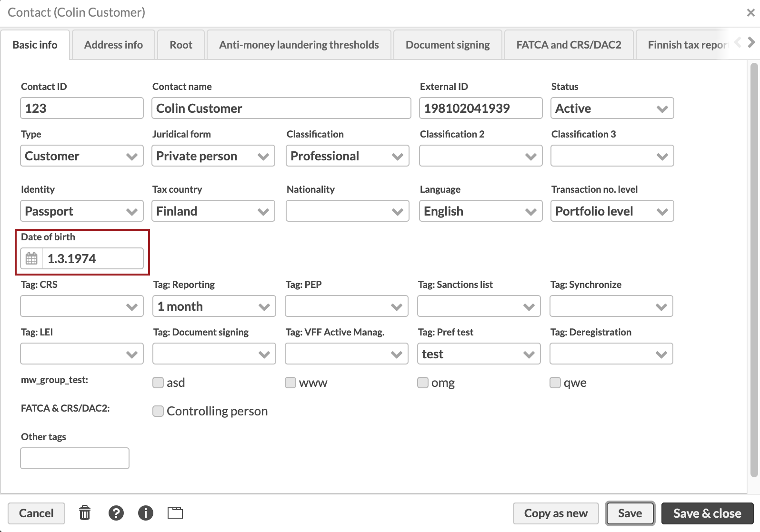Tick the qwe checkbox

click(x=555, y=383)
